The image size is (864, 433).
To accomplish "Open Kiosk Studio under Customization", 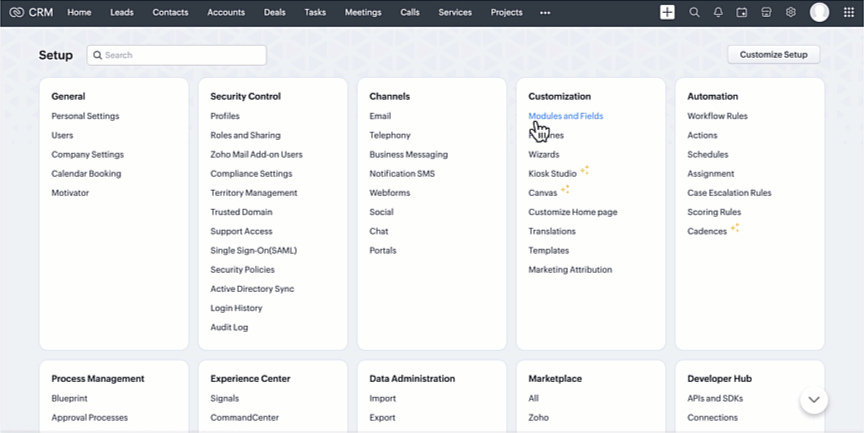I will (x=552, y=174).
